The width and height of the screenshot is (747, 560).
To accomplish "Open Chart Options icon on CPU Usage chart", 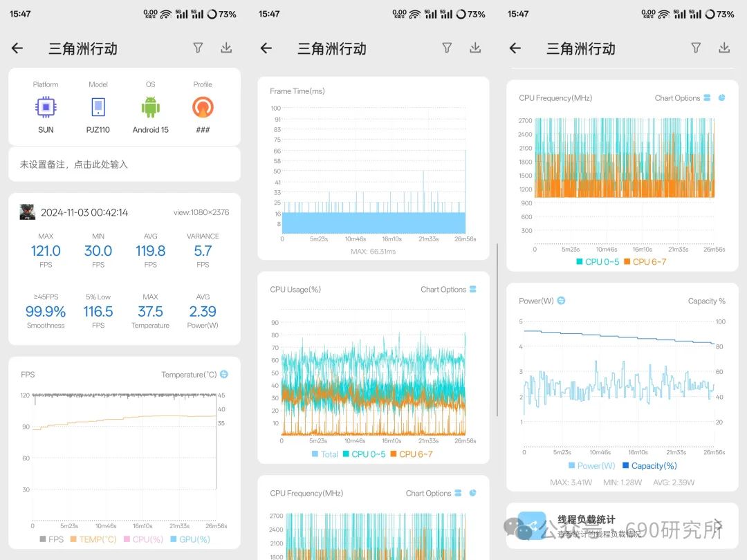I will point(472,289).
